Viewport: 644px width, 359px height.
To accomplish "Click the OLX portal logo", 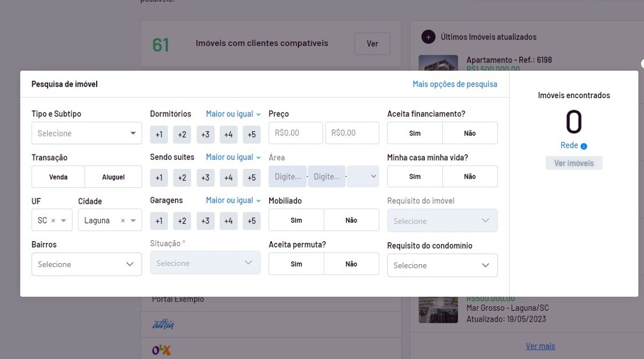I will 162,349.
